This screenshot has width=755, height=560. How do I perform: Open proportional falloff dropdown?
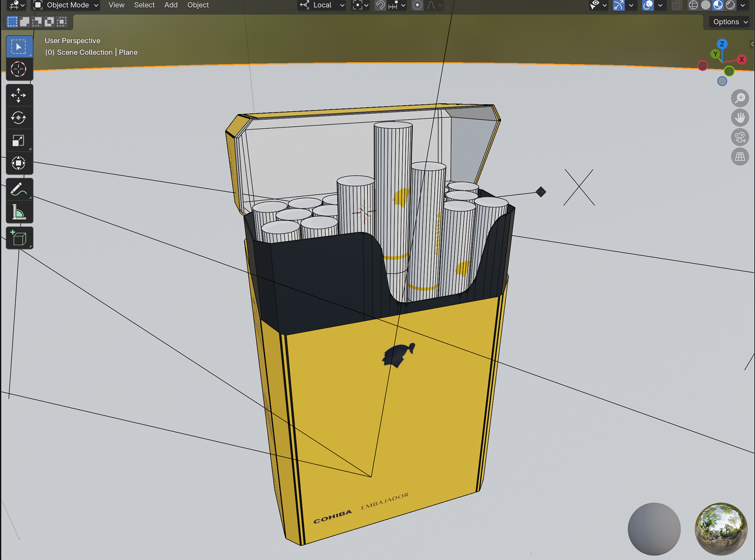click(434, 5)
